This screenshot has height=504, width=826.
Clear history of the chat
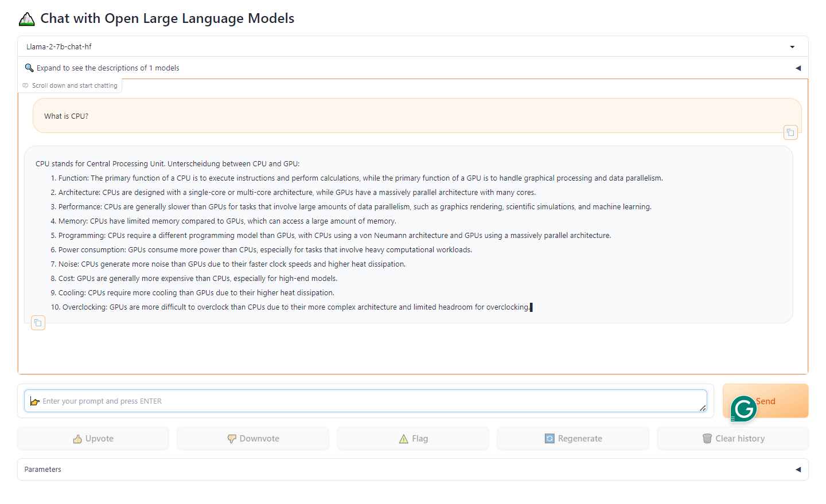tap(733, 439)
